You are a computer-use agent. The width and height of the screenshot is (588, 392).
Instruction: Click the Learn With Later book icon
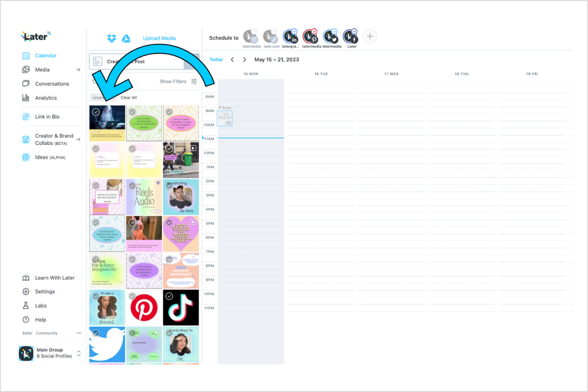tap(26, 278)
